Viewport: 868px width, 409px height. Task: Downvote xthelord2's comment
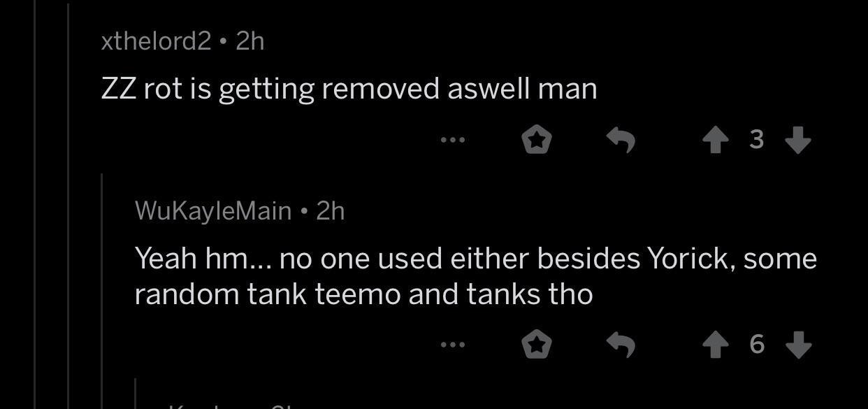pos(798,141)
